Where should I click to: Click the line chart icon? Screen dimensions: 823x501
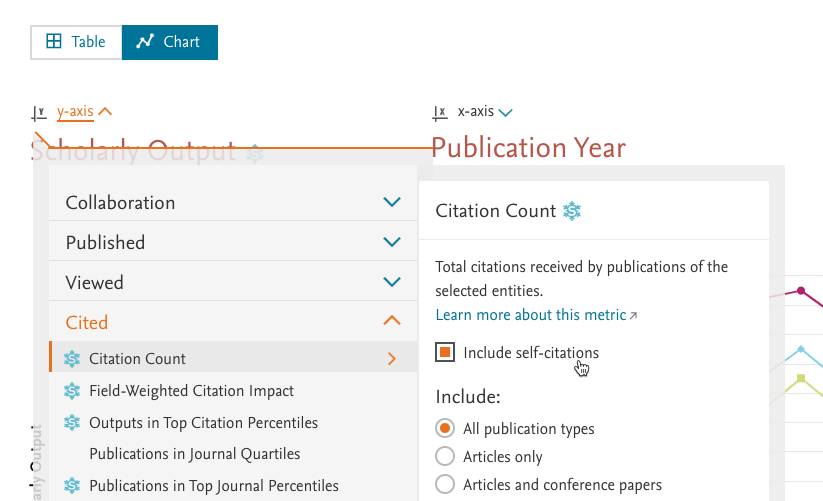pyautogui.click(x=145, y=41)
